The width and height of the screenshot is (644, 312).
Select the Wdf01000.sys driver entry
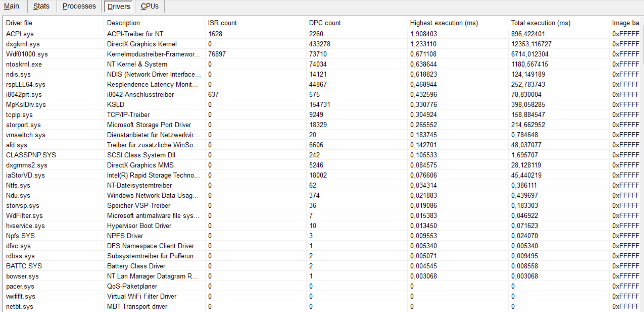click(x=27, y=54)
